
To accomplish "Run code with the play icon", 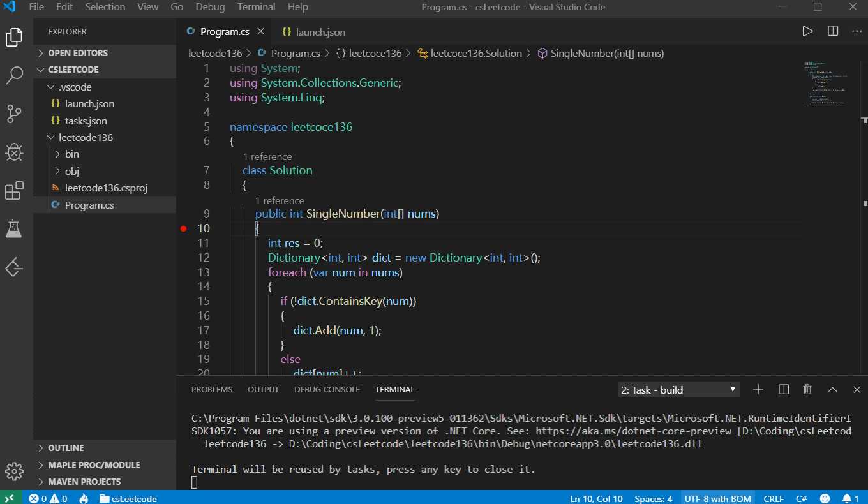I will pyautogui.click(x=807, y=31).
